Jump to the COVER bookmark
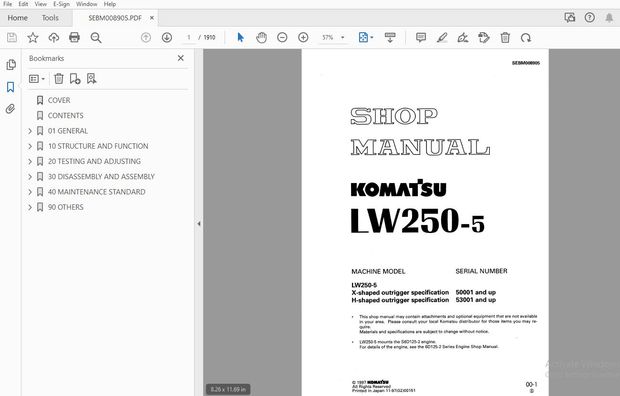The width and height of the screenshot is (620, 396). pos(59,100)
